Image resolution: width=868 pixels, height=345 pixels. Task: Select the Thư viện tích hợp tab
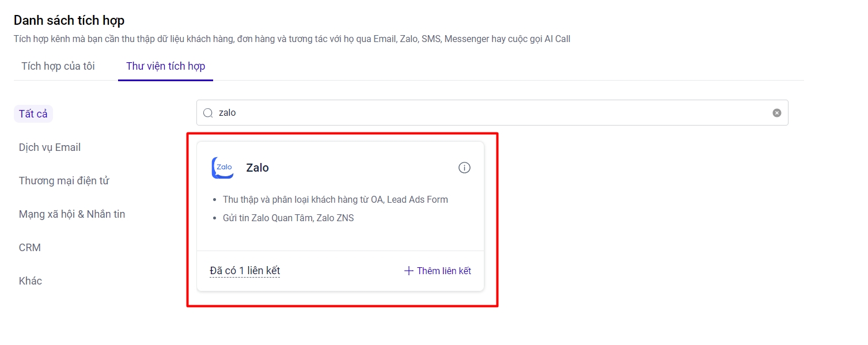(x=165, y=66)
